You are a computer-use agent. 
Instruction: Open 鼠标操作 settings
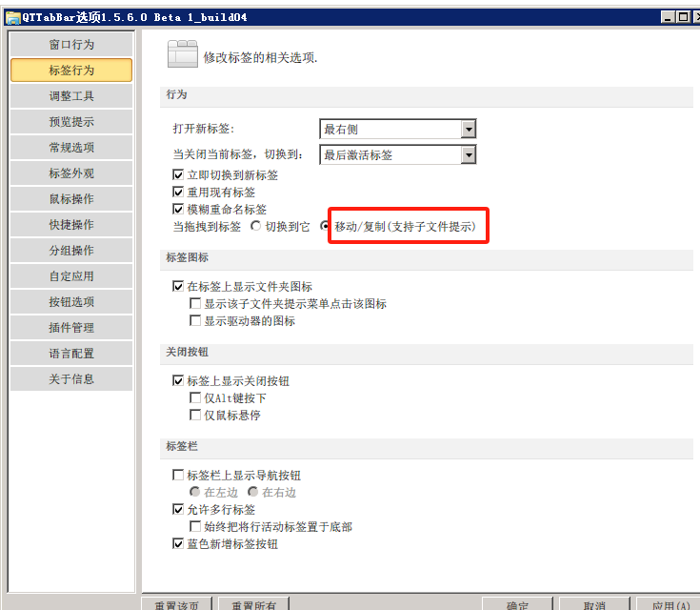click(x=71, y=199)
